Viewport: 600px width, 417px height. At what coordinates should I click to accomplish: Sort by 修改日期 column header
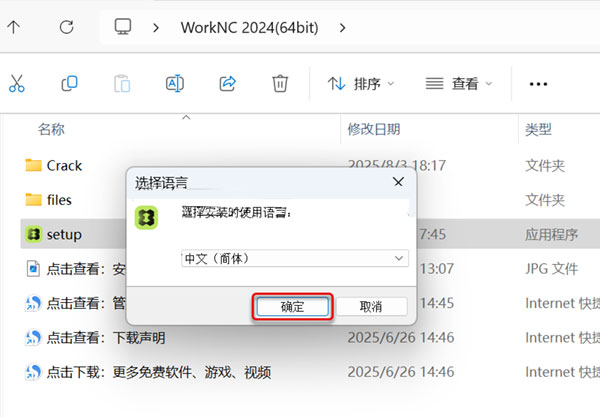374,129
